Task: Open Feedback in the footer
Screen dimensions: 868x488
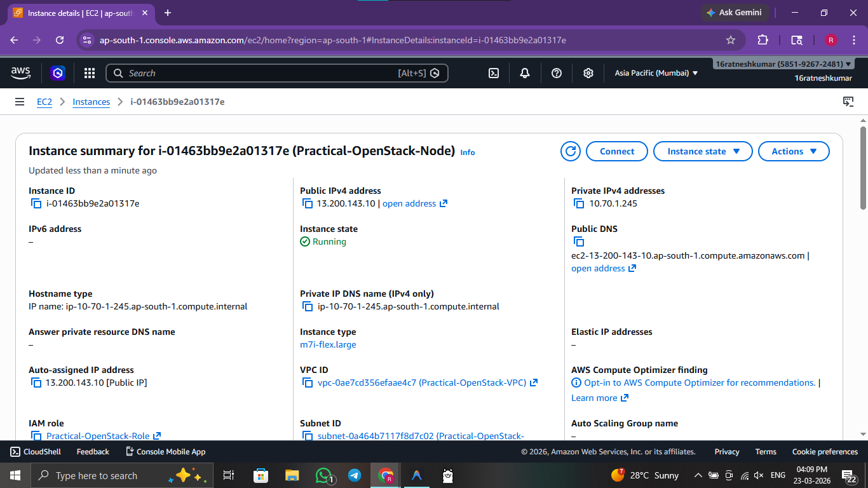Action: click(93, 452)
